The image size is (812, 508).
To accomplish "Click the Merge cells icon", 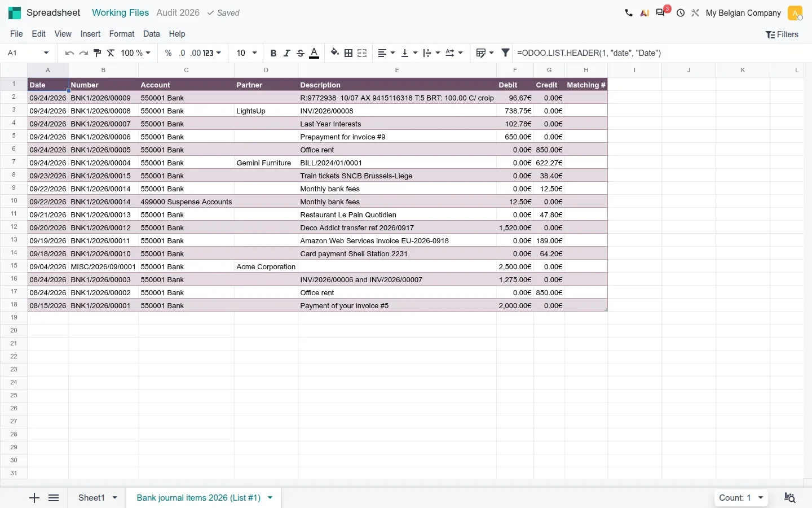I will click(362, 53).
